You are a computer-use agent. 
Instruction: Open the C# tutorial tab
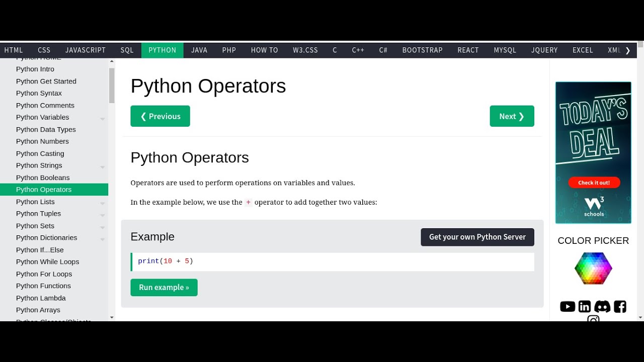[383, 50]
